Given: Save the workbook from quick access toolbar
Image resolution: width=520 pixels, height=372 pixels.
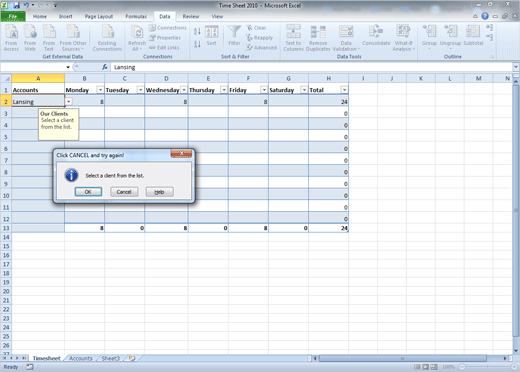Looking at the screenshot, I should pos(16,5).
